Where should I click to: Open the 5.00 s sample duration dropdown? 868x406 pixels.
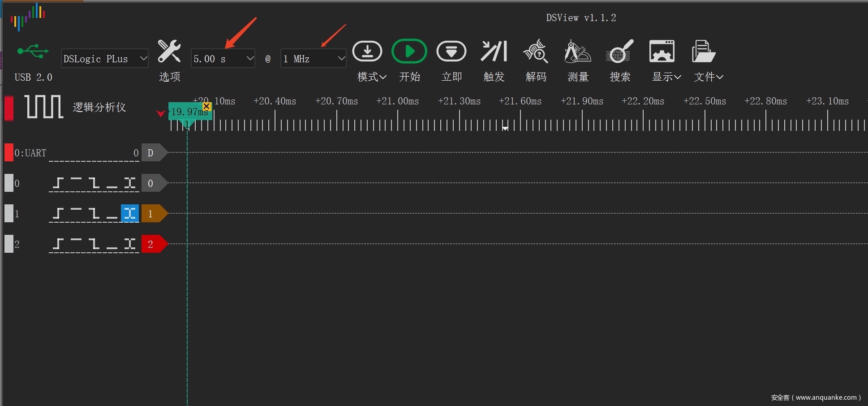click(223, 59)
